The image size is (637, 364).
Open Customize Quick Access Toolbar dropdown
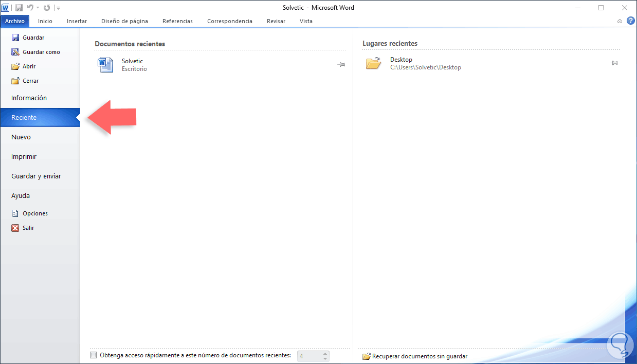(58, 8)
